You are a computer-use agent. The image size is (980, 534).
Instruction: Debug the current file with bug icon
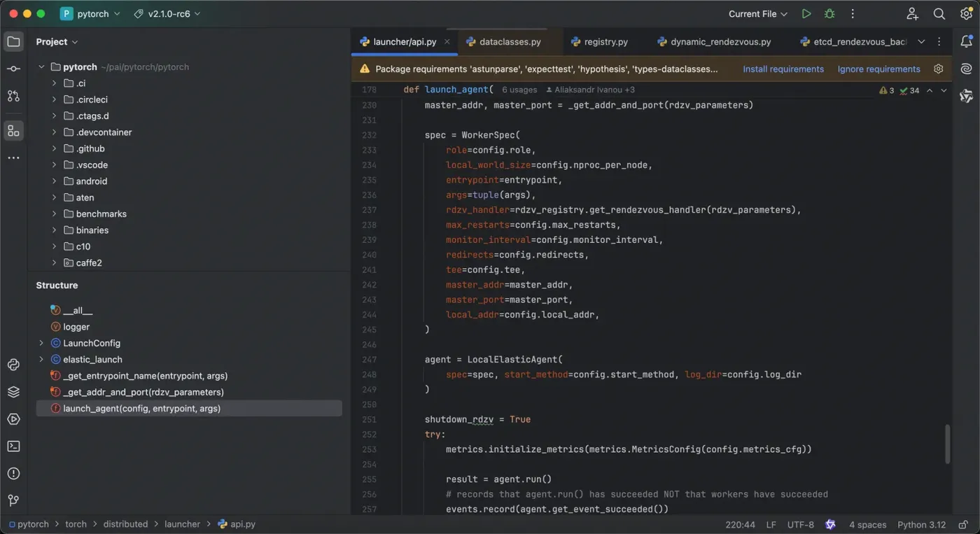click(x=829, y=14)
